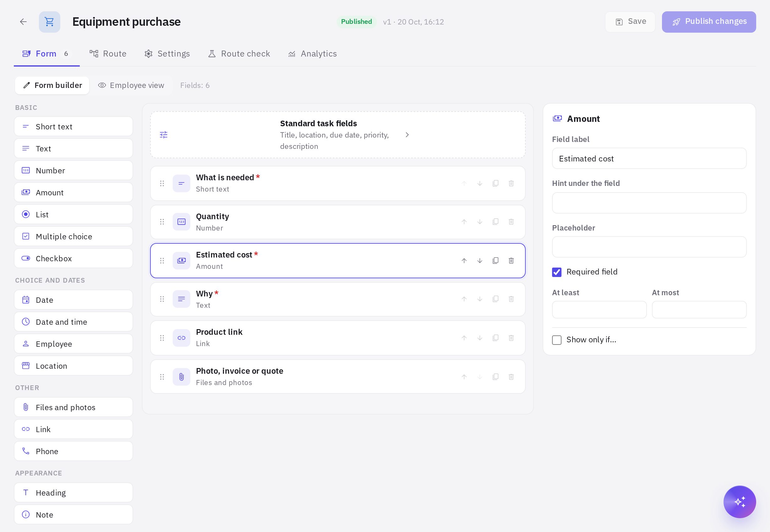Move Estimated cost field down
Screen dimensions: 770x532
(x=480, y=261)
